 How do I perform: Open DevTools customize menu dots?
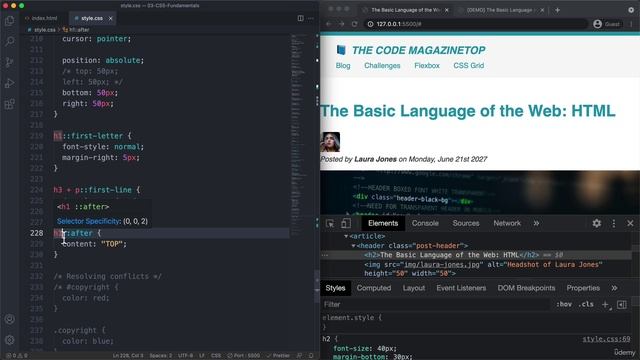click(614, 223)
